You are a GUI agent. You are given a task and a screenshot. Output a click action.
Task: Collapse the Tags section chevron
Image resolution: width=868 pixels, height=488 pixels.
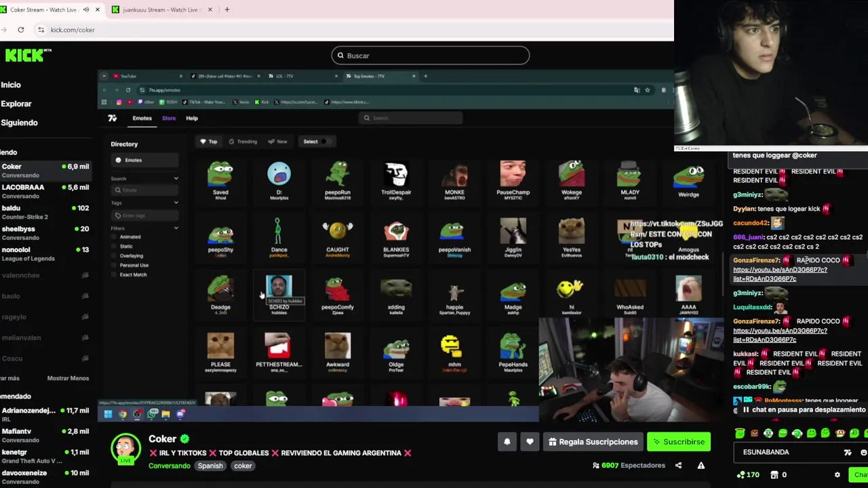(176, 203)
